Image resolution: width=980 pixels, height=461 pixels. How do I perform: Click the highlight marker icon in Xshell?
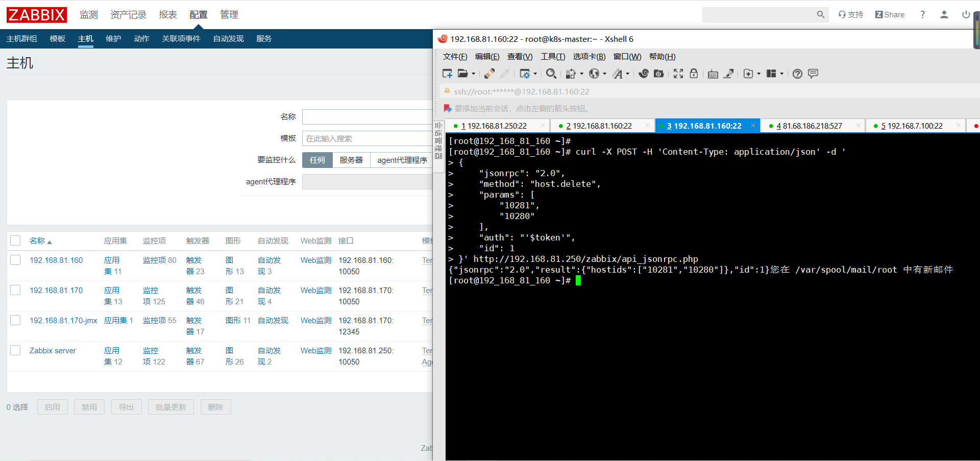pos(729,74)
